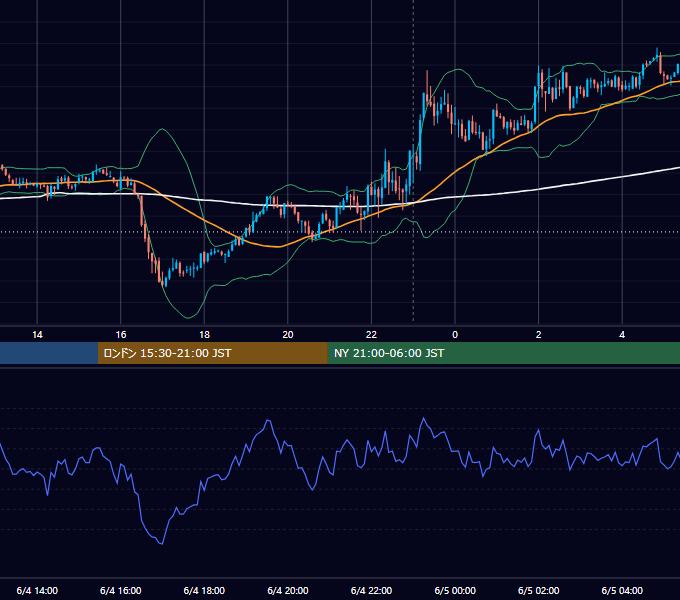
Task: Click the 6/5 00:00 label on oscillator axis
Action: point(455,590)
